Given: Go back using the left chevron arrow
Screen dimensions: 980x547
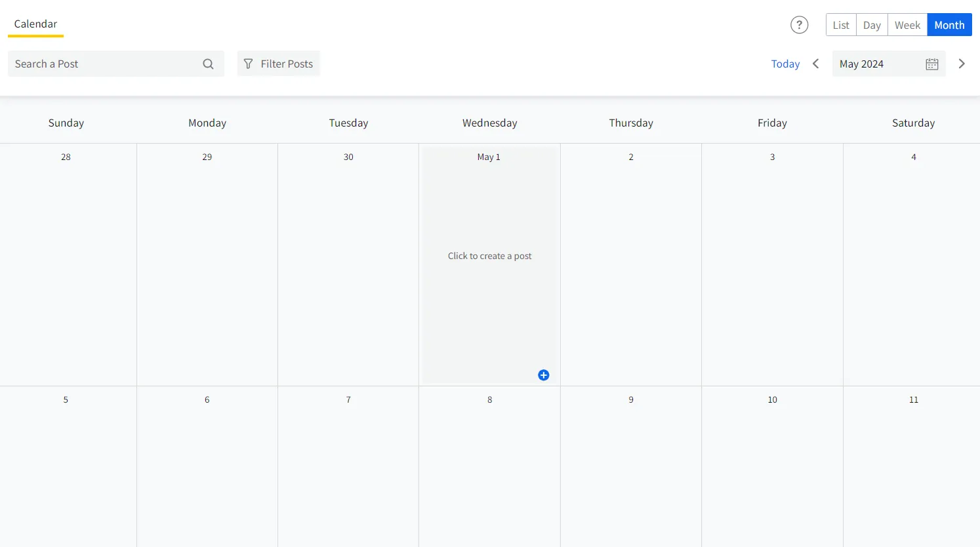Looking at the screenshot, I should (x=815, y=64).
